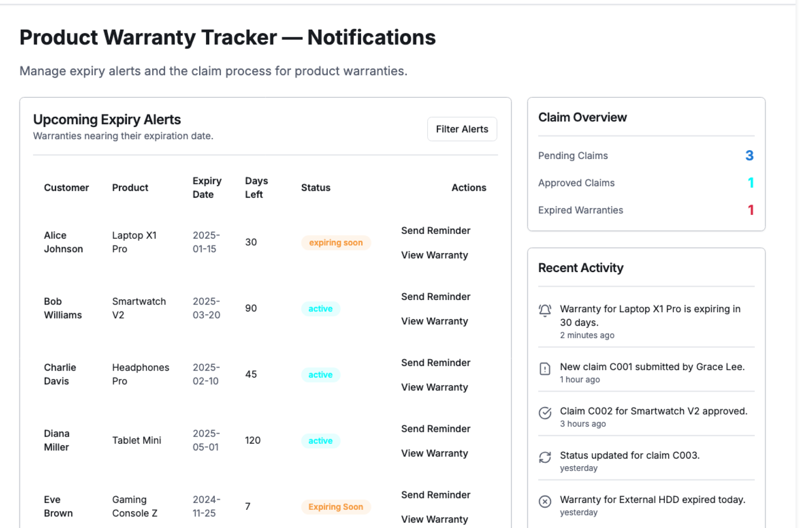Open the Filter Alerts button
Viewport: 812px width, 528px height.
[462, 129]
